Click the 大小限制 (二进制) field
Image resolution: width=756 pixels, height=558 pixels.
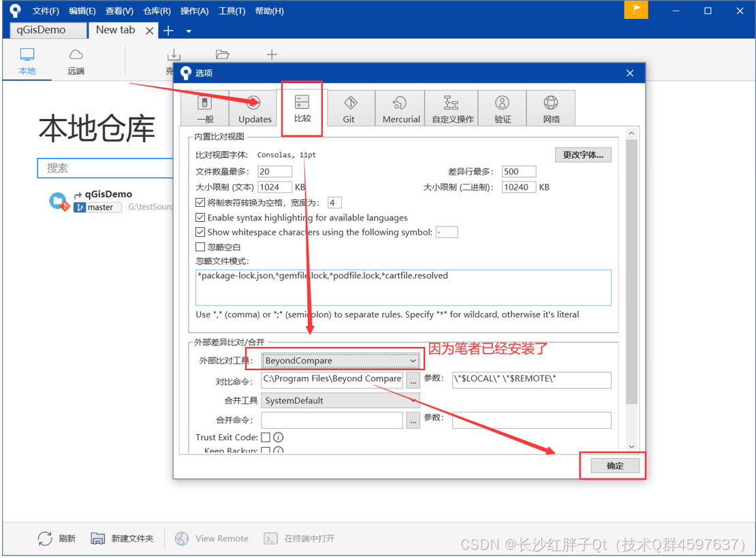[x=519, y=187]
